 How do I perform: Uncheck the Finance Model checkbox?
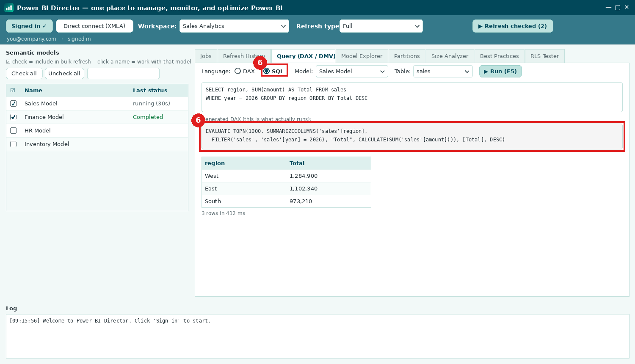click(13, 117)
